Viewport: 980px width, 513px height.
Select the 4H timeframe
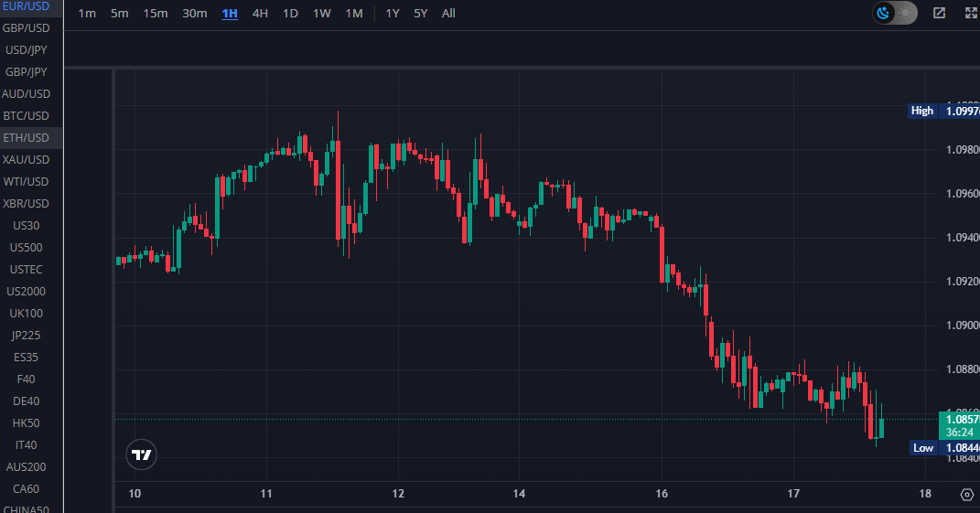pyautogui.click(x=260, y=13)
